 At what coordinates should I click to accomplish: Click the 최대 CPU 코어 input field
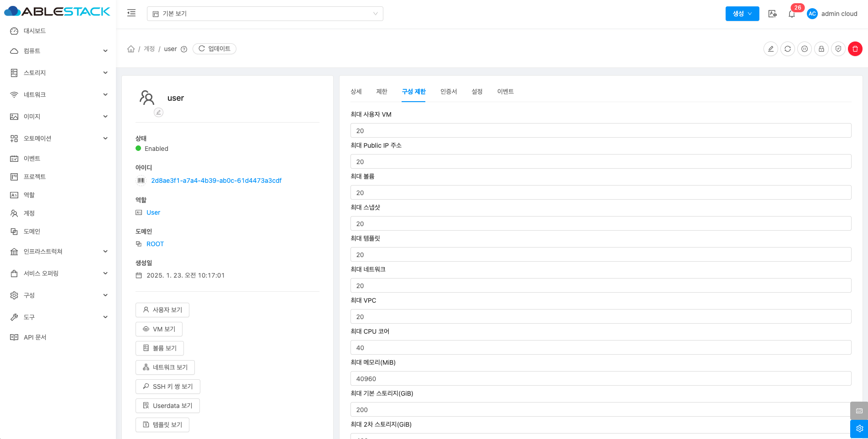pyautogui.click(x=601, y=348)
